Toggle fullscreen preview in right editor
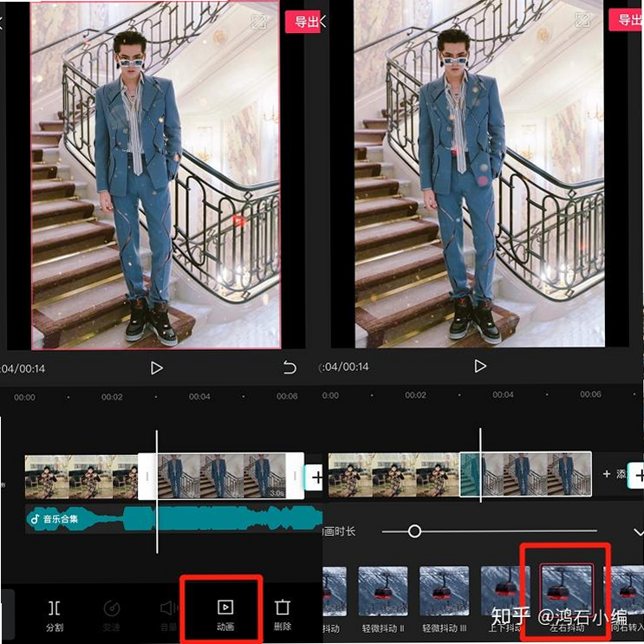The width and height of the screenshot is (644, 644). click(x=582, y=20)
